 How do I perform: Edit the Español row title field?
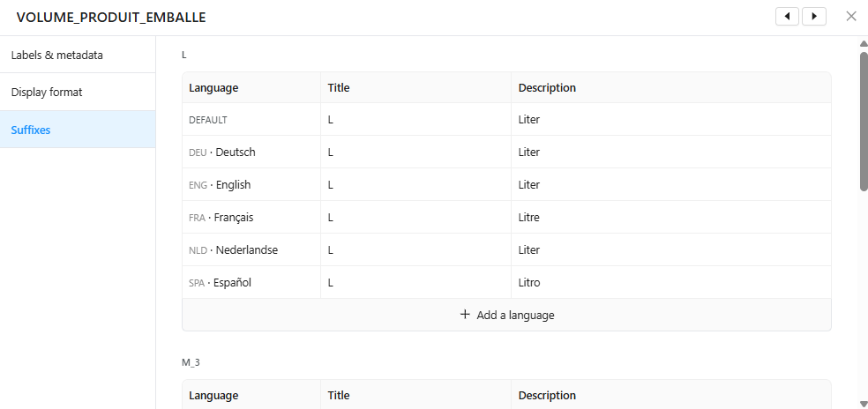click(x=415, y=283)
